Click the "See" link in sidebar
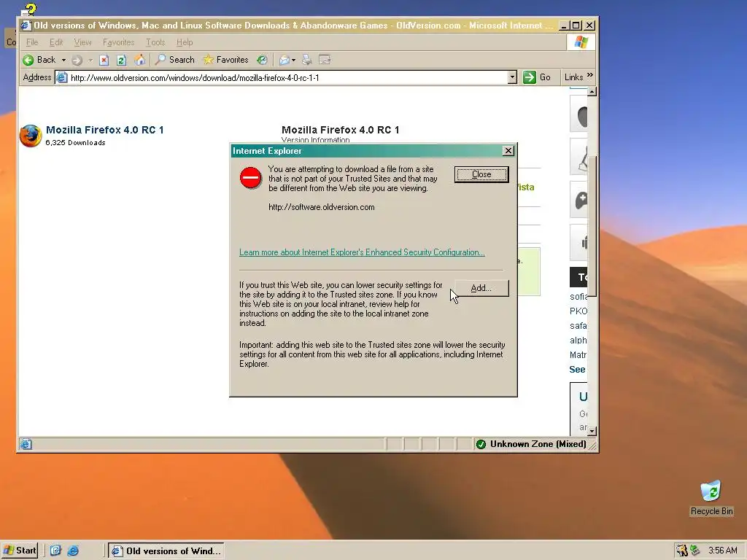 [577, 370]
